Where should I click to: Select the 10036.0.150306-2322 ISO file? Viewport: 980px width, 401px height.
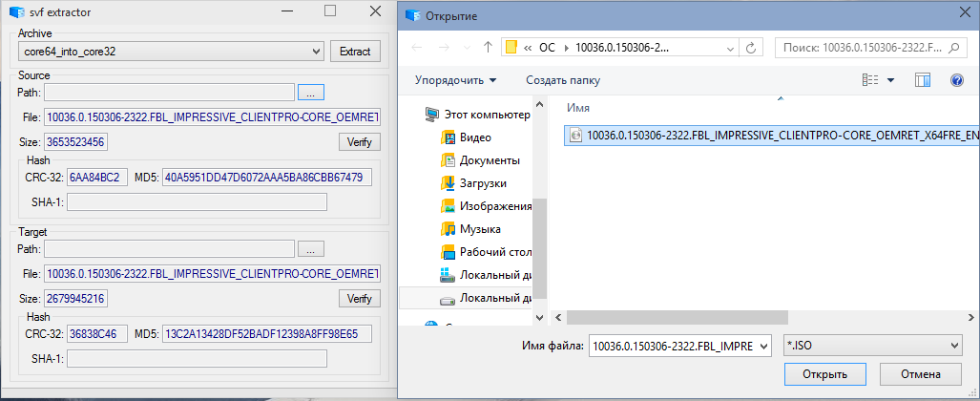pyautogui.click(x=772, y=135)
